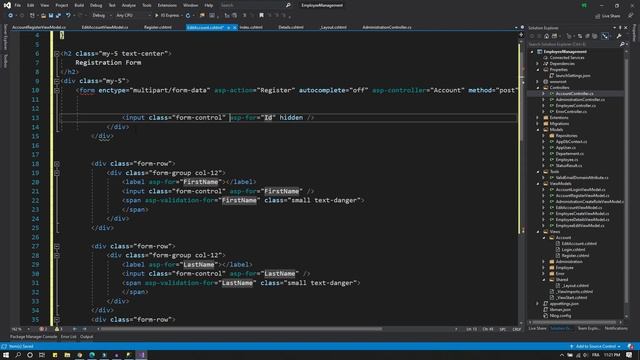This screenshot has width=640, height=360.
Task: Click the Windows Start button
Action: click(6, 355)
